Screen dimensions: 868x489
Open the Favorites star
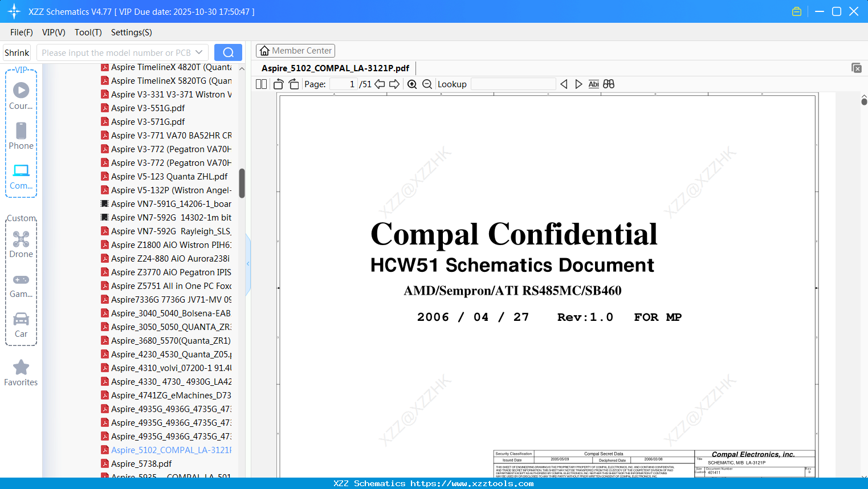[21, 373]
